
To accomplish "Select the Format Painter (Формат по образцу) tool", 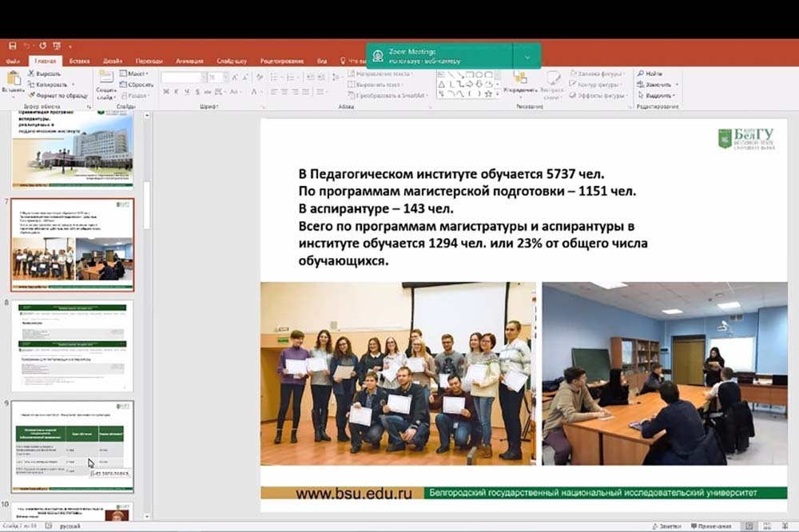I will (x=32, y=95).
